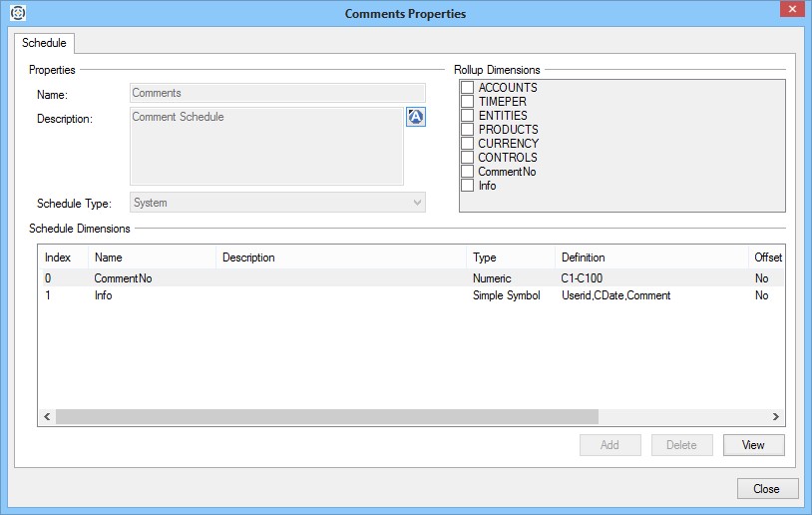Switch to the Schedule tab
This screenshot has width=812, height=515.
click(44, 43)
